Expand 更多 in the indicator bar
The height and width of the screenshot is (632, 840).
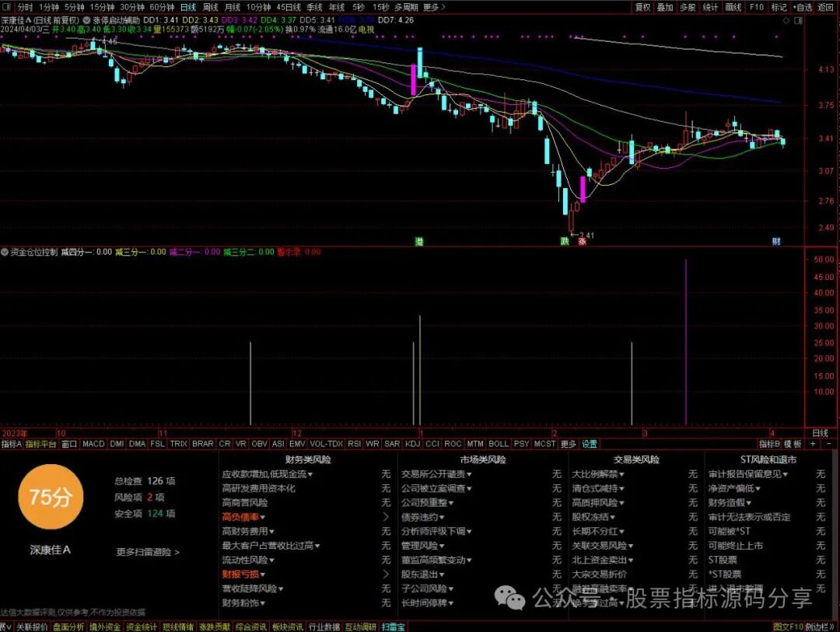pyautogui.click(x=568, y=444)
